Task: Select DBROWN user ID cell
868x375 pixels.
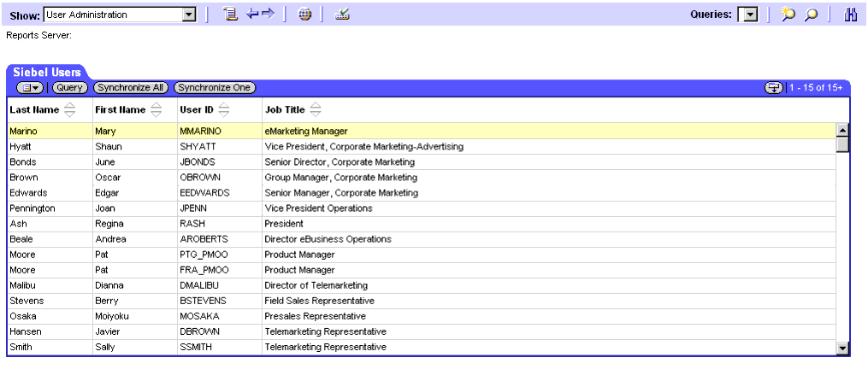Action: coord(199,332)
